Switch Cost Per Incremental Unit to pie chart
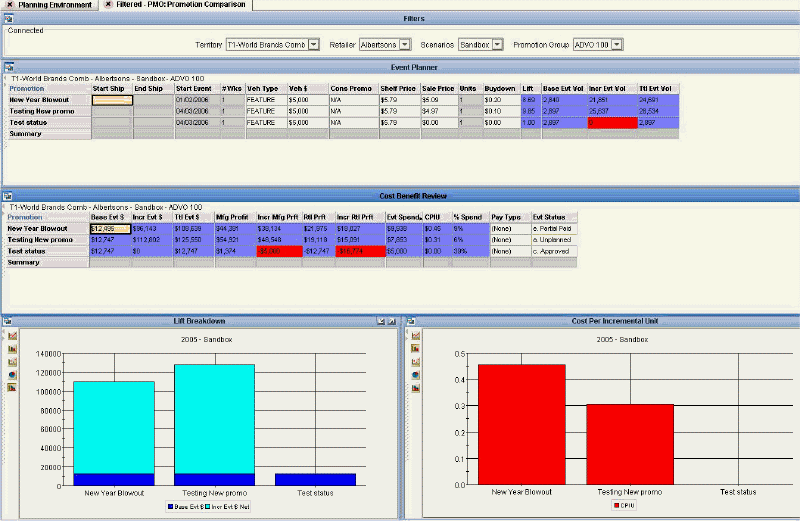Viewport: 800px width, 521px height. pos(416,375)
